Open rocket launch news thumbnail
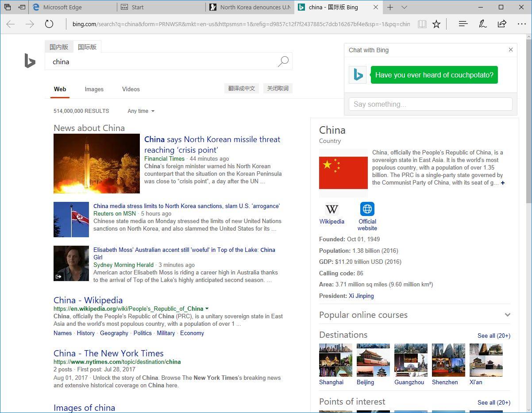The width and height of the screenshot is (532, 413). 96,164
